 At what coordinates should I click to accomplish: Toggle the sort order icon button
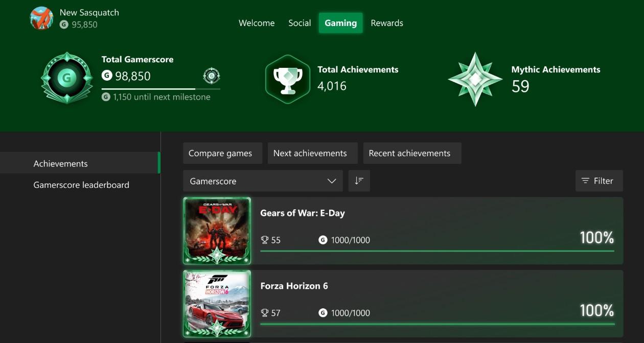point(359,181)
